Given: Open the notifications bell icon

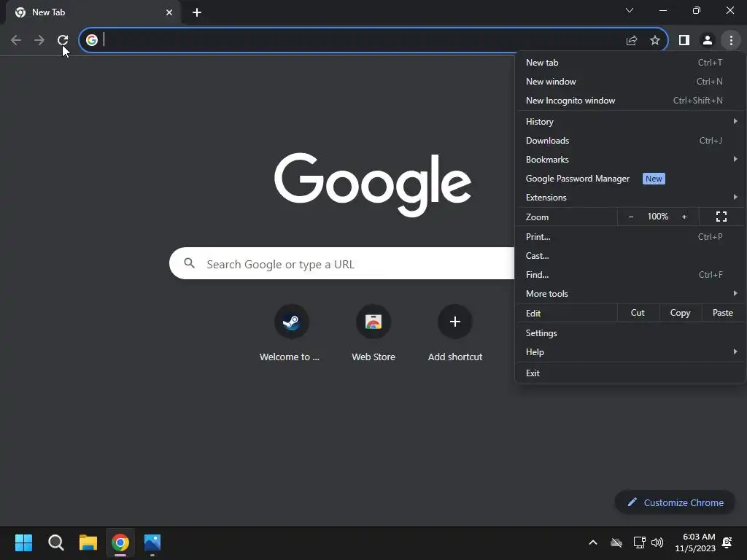Looking at the screenshot, I should (727, 542).
